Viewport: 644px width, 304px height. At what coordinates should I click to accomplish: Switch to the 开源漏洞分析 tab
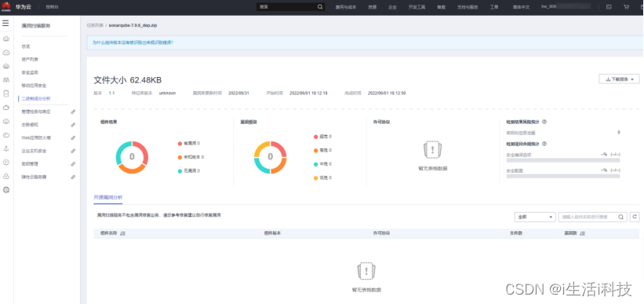[x=108, y=197]
